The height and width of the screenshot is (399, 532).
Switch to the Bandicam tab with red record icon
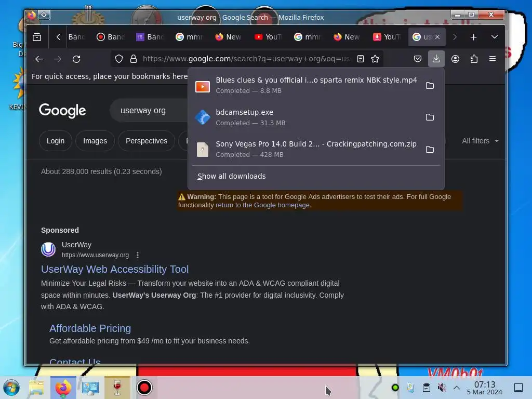tap(111, 37)
